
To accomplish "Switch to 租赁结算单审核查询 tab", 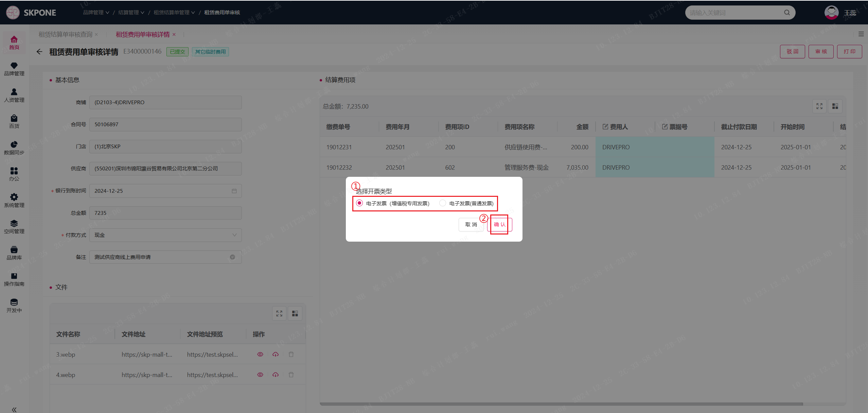I will pos(65,34).
